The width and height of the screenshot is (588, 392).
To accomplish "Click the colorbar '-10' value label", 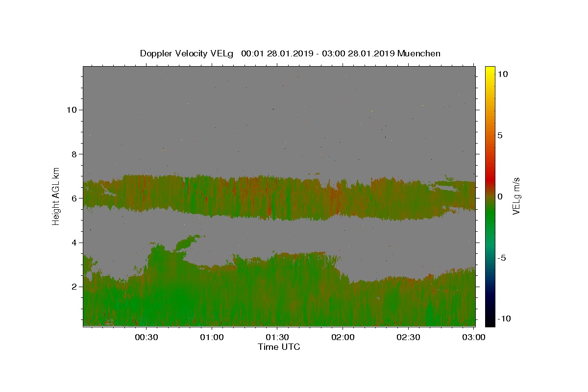I will [x=504, y=319].
